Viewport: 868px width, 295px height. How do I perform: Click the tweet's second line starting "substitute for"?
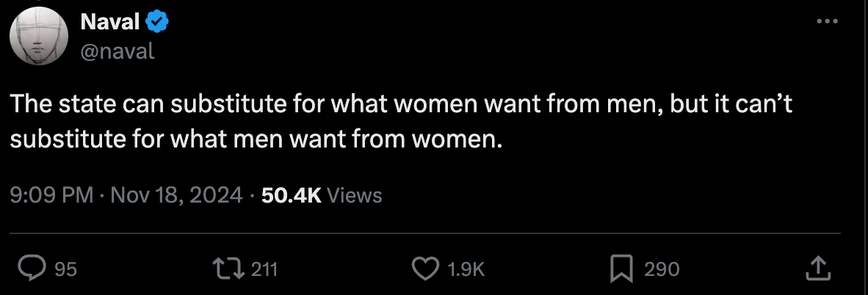click(x=256, y=139)
